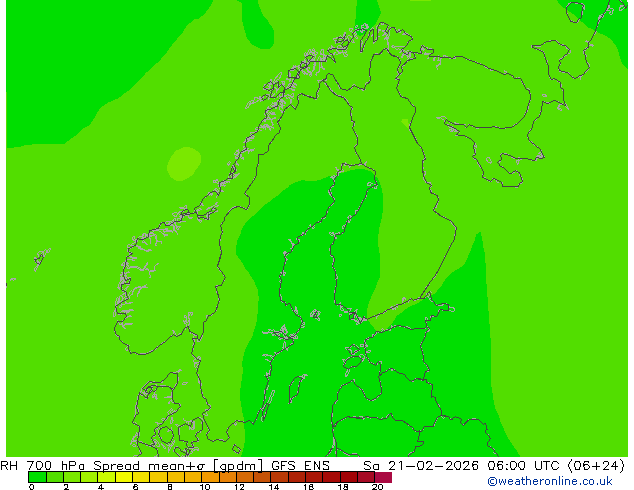Select the '06:00 UTC' time text
The height and width of the screenshot is (490, 634).
526,466
